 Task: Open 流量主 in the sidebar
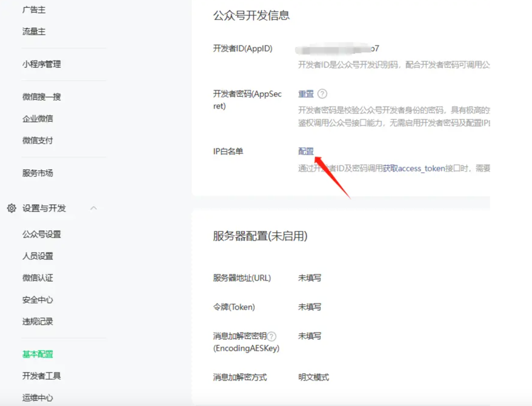(34, 32)
